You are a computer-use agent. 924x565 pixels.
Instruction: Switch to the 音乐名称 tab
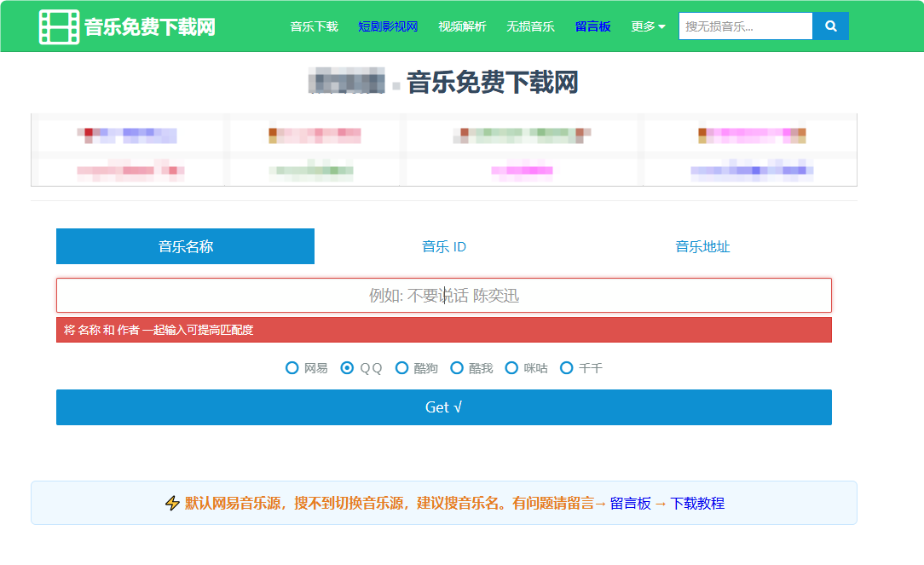tap(185, 246)
